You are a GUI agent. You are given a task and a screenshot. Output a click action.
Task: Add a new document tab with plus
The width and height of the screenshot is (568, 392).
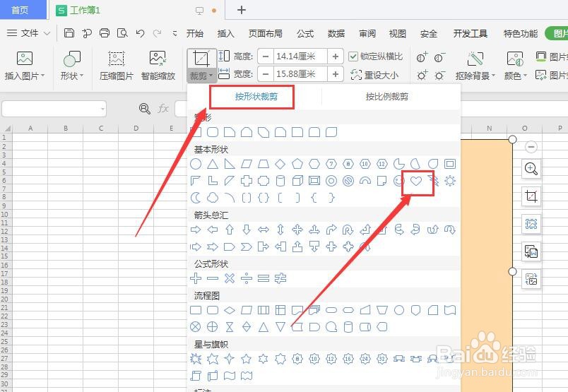click(x=241, y=10)
